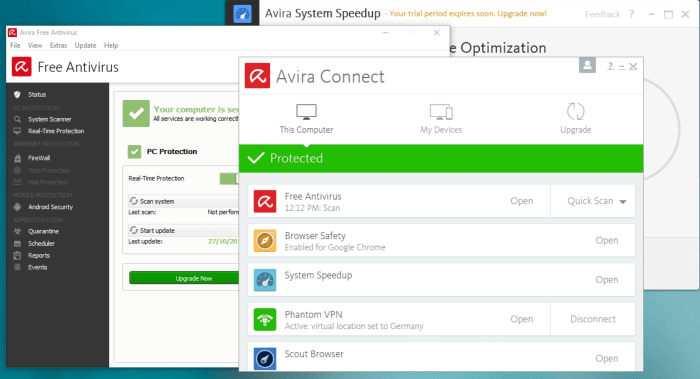The image size is (700, 379).
Task: Open the Help menu in Free Antivirus
Action: (111, 46)
